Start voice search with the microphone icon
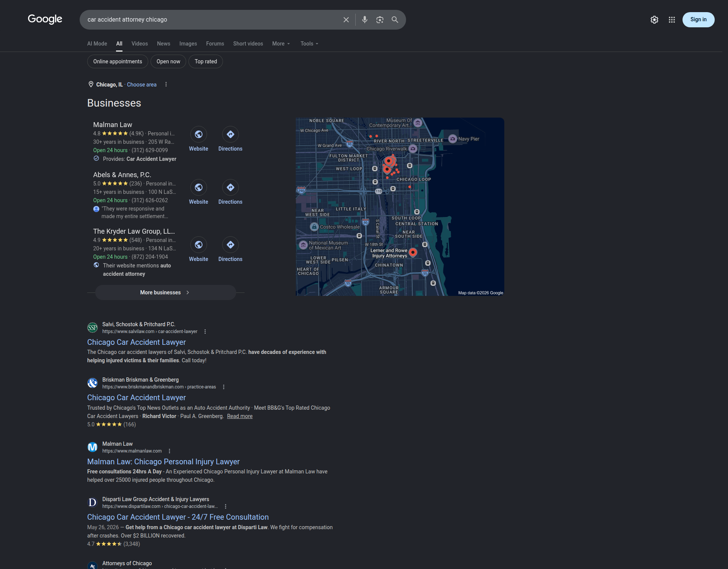The image size is (728, 569). click(364, 20)
